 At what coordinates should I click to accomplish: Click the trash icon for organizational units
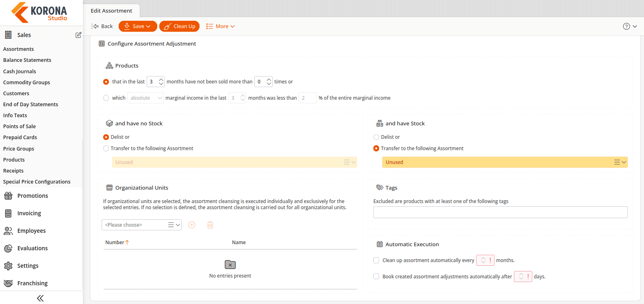pos(210,225)
